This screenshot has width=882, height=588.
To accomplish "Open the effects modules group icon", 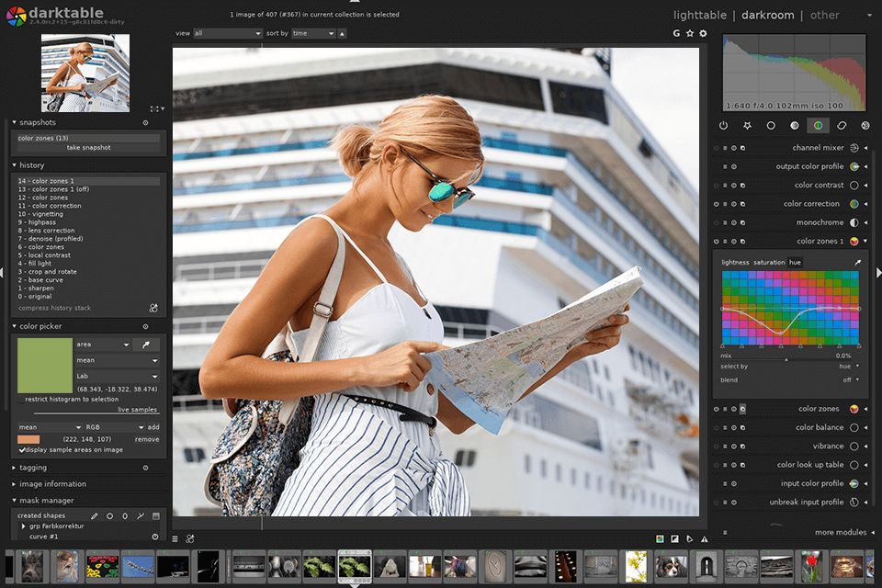I will 865,126.
